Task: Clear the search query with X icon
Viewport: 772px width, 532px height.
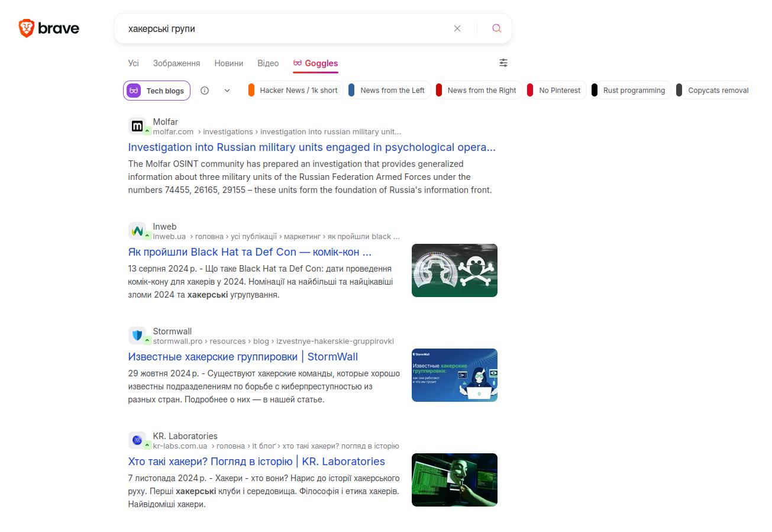Action: 457,28
